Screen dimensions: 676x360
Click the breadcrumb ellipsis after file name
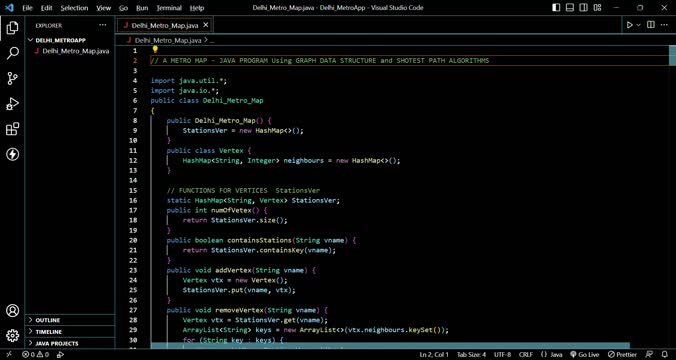212,40
